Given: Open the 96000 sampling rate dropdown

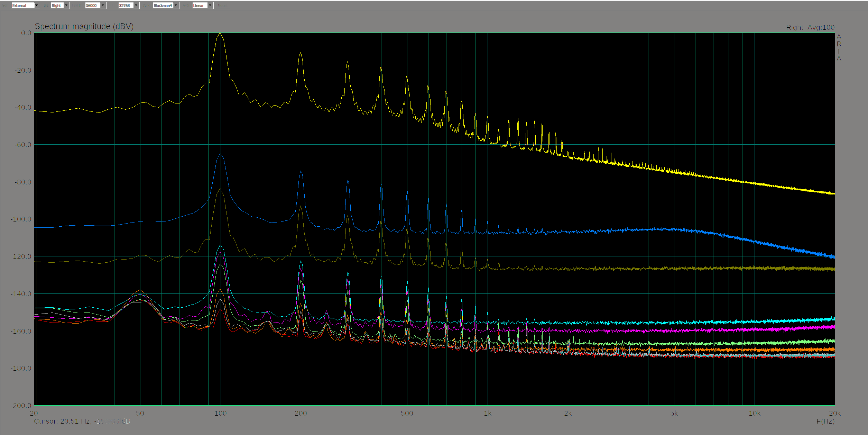Looking at the screenshot, I should point(95,6).
